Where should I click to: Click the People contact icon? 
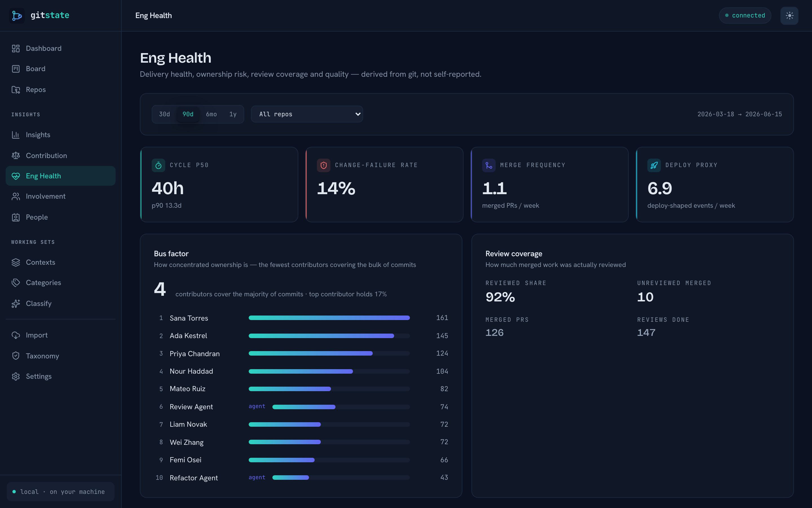point(16,217)
